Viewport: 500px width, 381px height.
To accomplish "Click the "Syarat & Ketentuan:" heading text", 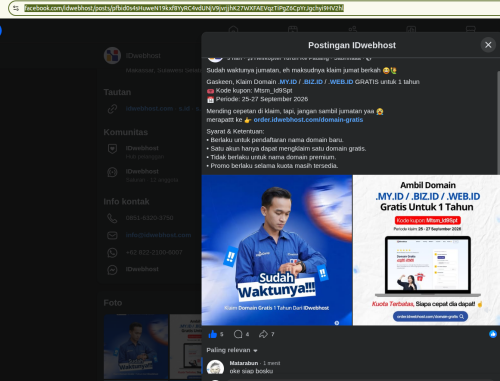I will pyautogui.click(x=235, y=131).
